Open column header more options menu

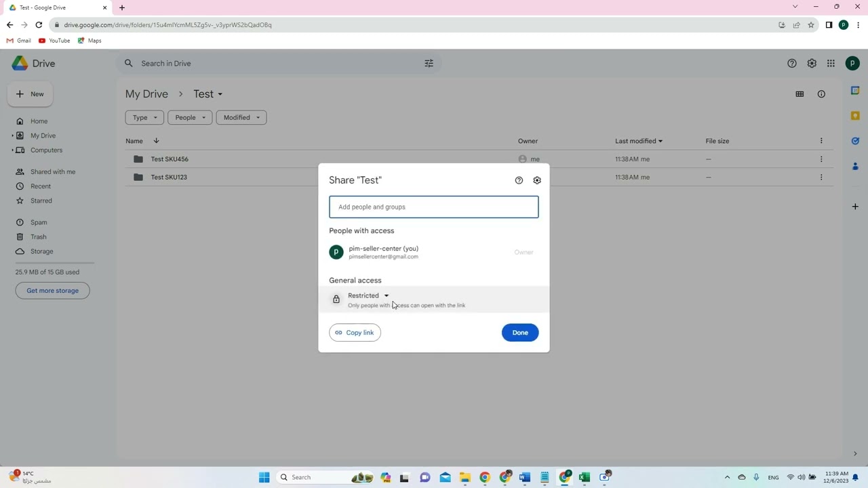[821, 141]
